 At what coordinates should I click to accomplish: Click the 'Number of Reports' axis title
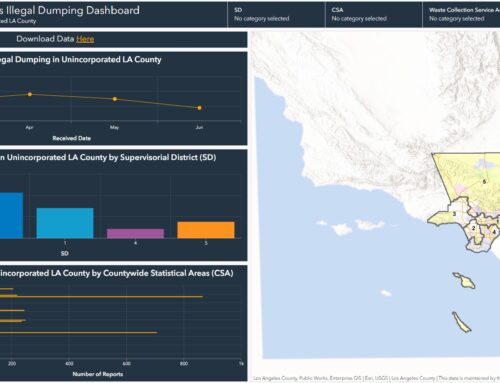coord(98,374)
